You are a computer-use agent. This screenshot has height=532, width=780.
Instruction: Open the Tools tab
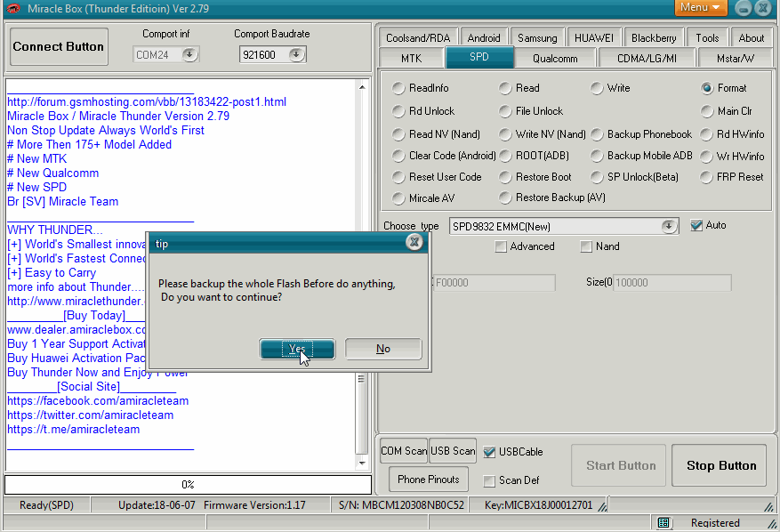[x=707, y=38]
